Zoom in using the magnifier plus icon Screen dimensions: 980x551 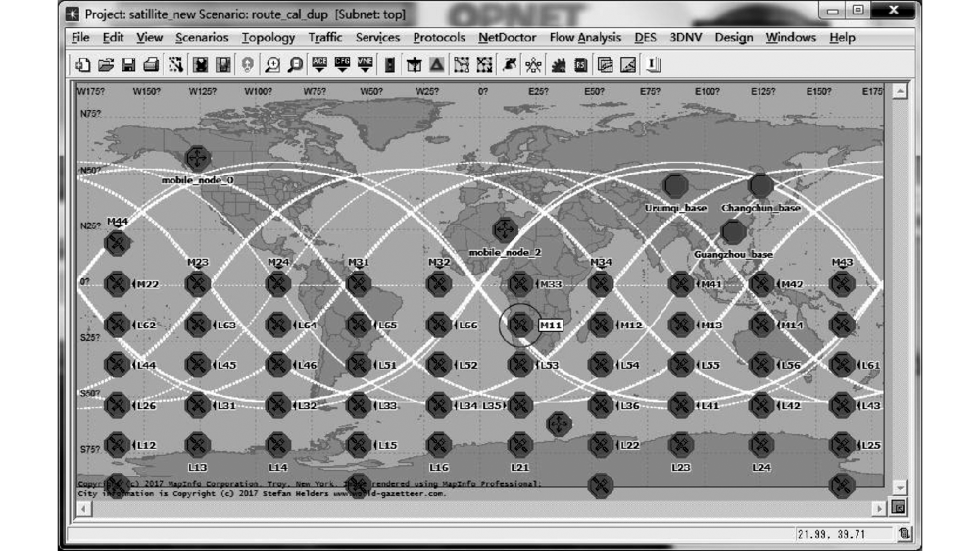pos(271,66)
